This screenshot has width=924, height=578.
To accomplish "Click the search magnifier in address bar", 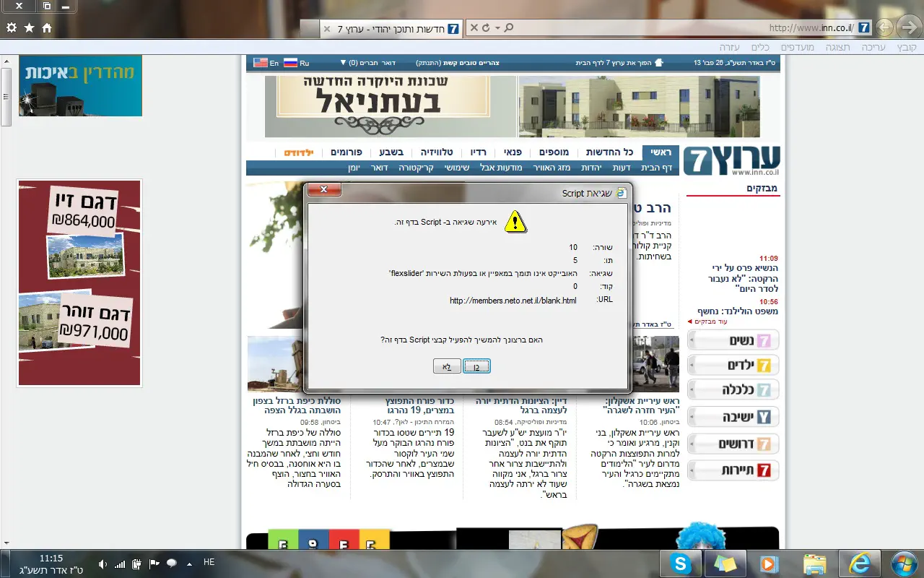I will (509, 28).
